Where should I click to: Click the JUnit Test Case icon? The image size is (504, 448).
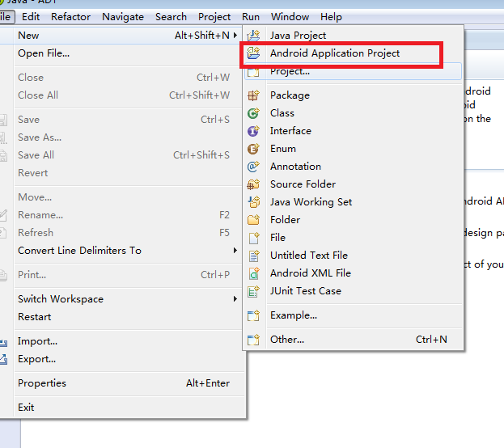(x=253, y=291)
